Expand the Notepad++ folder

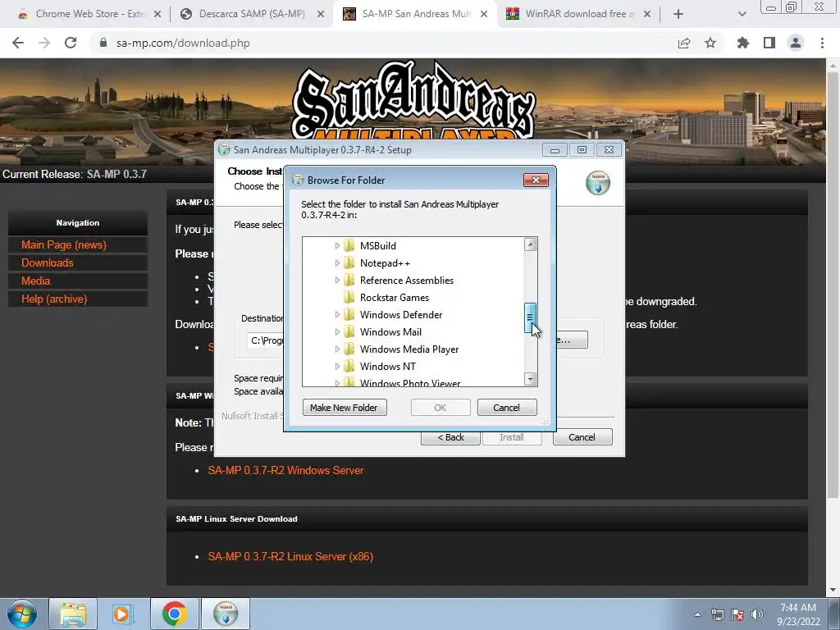[x=337, y=263]
